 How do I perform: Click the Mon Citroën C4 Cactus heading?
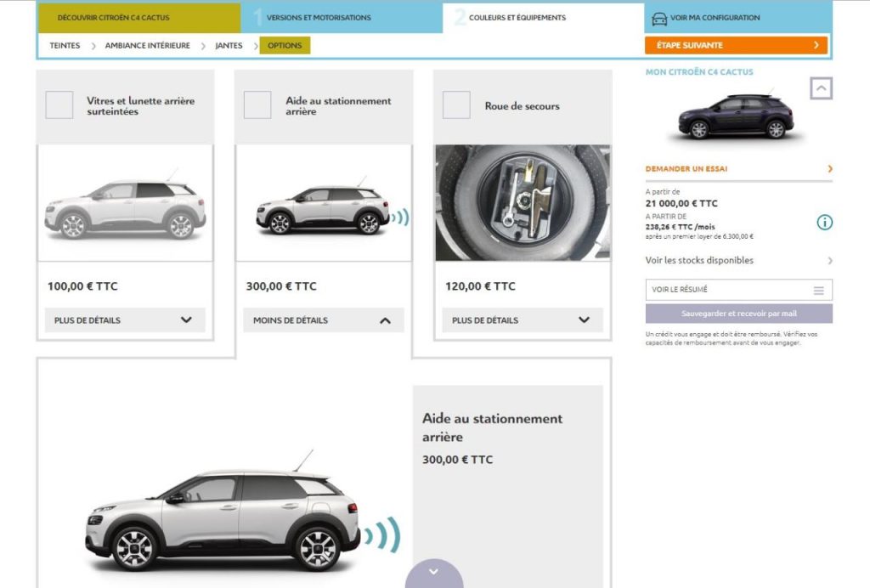tap(699, 72)
